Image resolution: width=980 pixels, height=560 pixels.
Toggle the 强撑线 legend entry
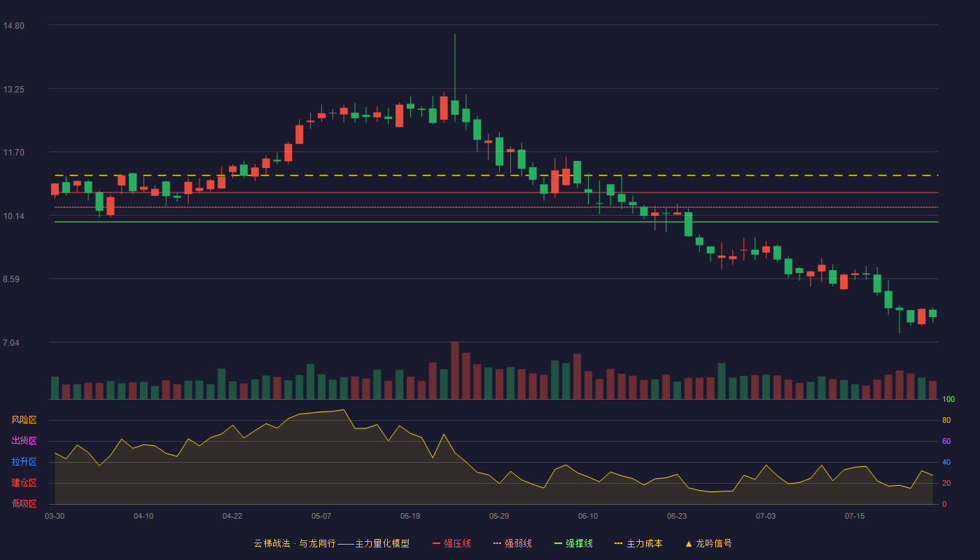click(573, 543)
